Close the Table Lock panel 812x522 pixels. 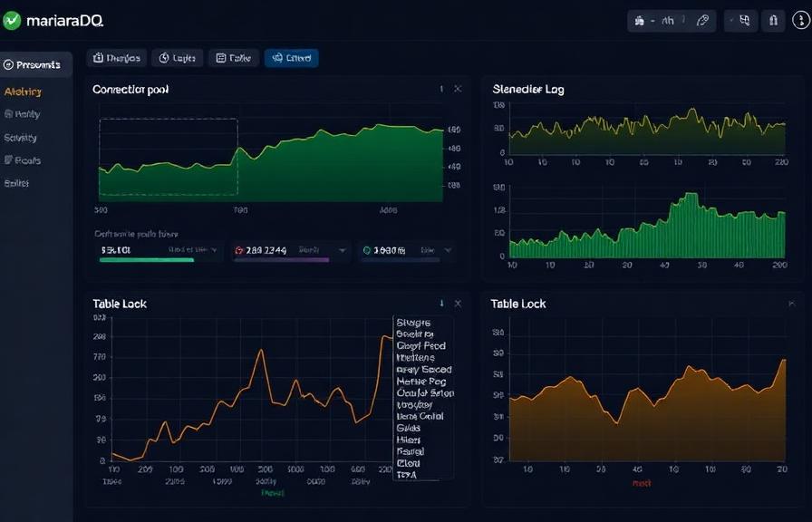458,304
